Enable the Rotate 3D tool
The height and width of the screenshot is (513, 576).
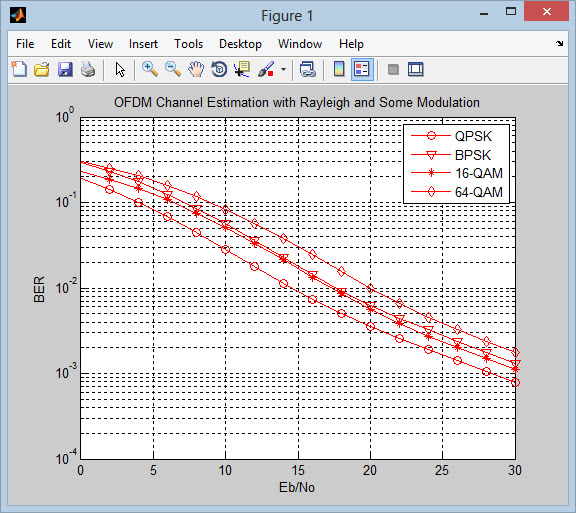(219, 69)
